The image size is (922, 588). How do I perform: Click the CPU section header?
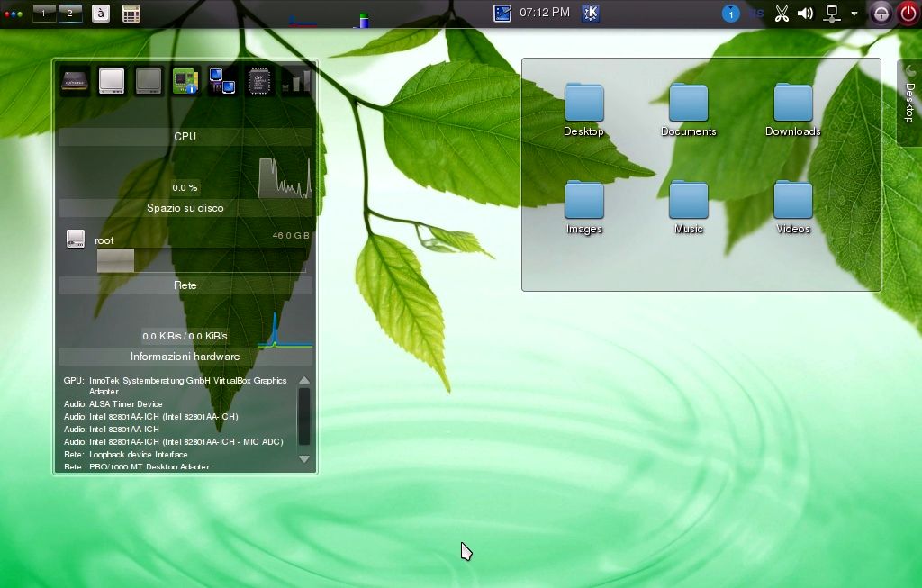[185, 136]
